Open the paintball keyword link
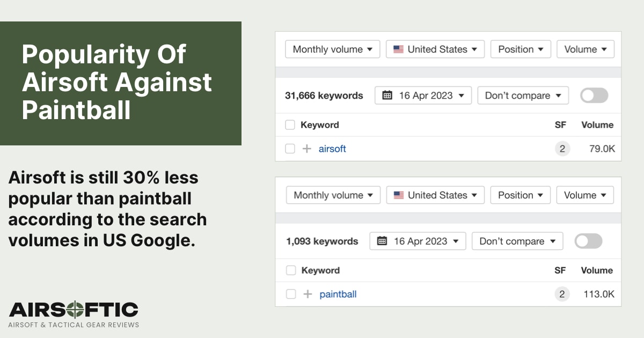 [x=338, y=294]
